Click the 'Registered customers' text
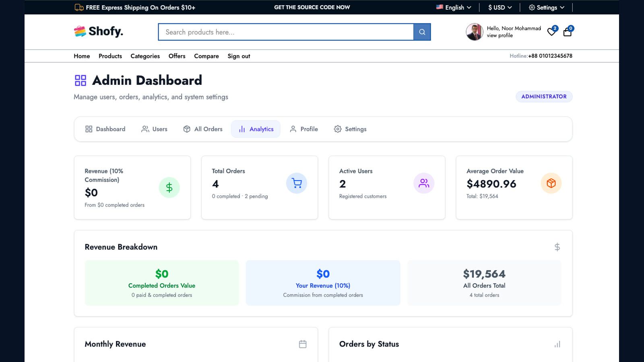The width and height of the screenshot is (644, 362). [363, 196]
